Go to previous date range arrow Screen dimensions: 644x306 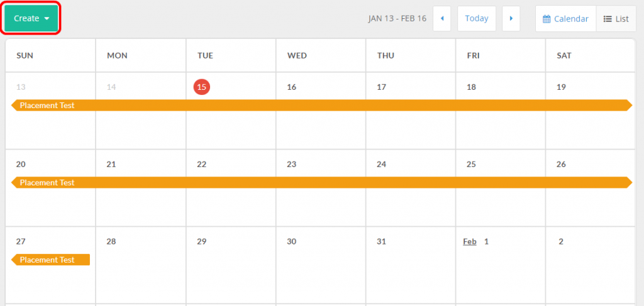441,19
